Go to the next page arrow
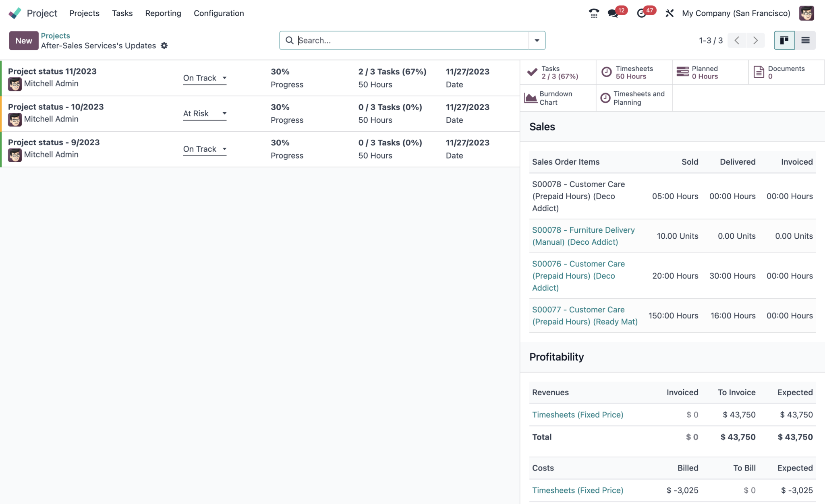The image size is (825, 504). [755, 40]
